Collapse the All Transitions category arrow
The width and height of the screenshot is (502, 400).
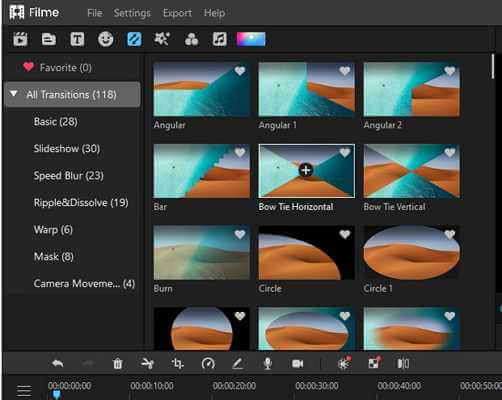click(14, 94)
